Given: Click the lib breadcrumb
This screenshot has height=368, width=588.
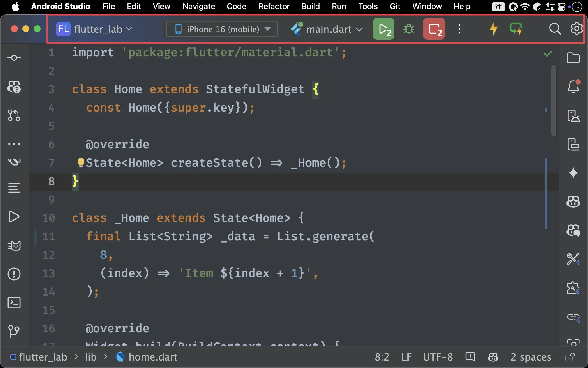Looking at the screenshot, I should tap(91, 357).
